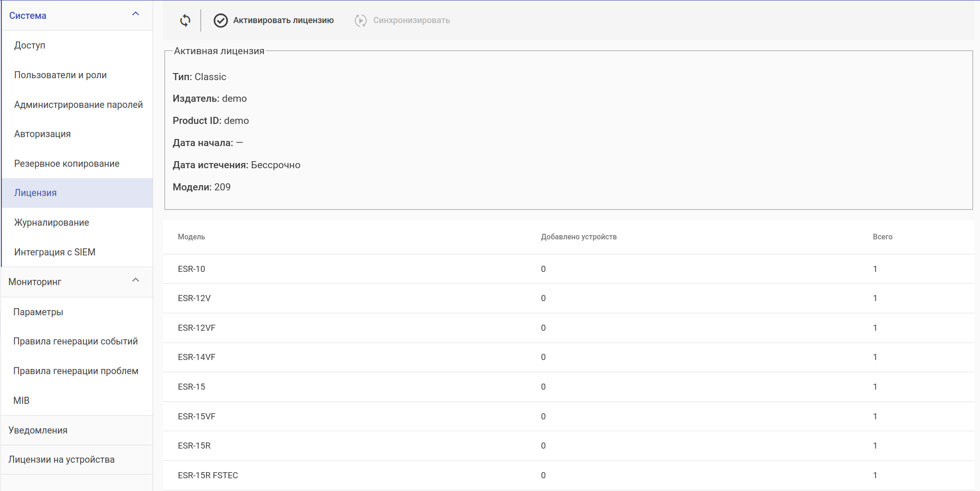Open Лицензии на устройства section

tap(61, 459)
